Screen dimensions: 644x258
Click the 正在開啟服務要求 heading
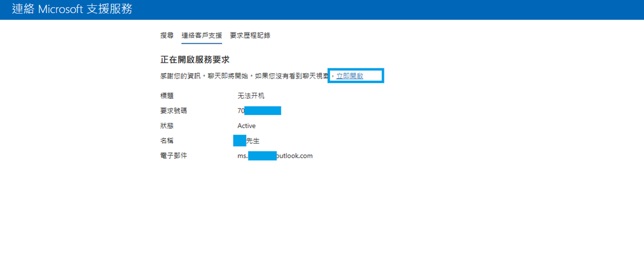(195, 60)
